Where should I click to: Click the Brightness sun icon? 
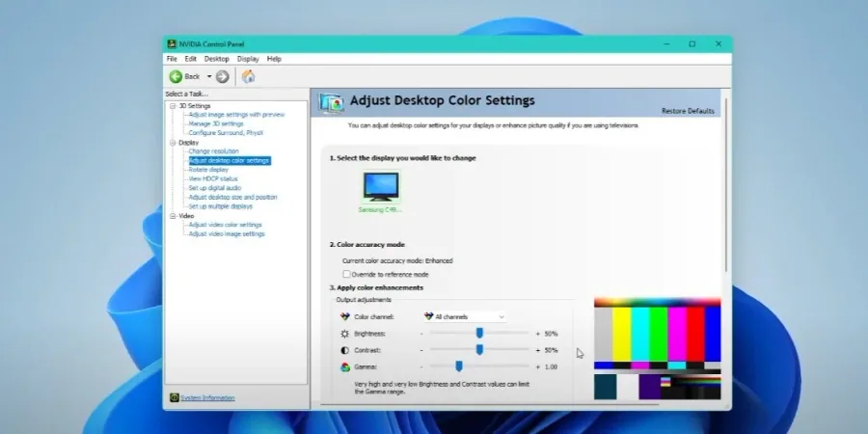[x=345, y=334]
